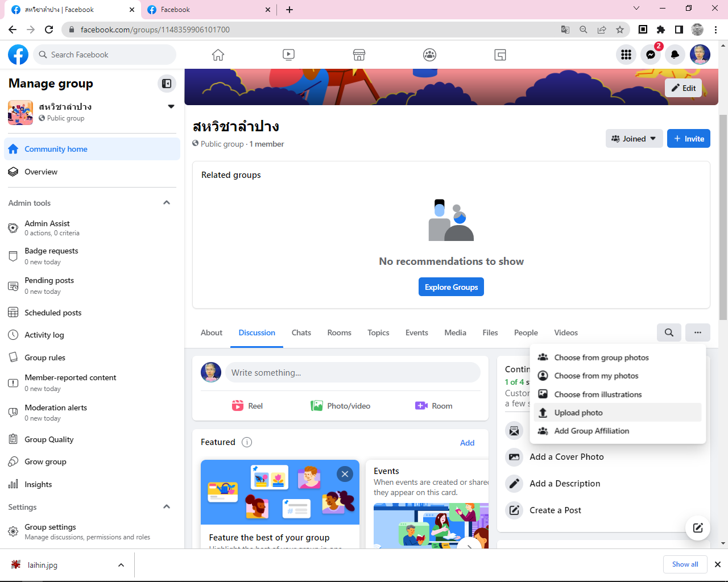Viewport: 728px width, 582px height.
Task: Dismiss the Feature the best card
Action: [345, 474]
